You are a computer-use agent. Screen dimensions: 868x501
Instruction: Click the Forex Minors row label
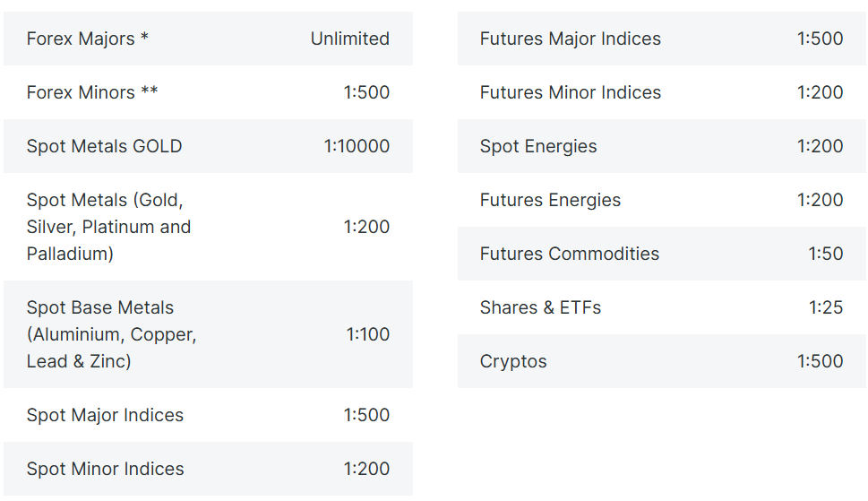[92, 92]
